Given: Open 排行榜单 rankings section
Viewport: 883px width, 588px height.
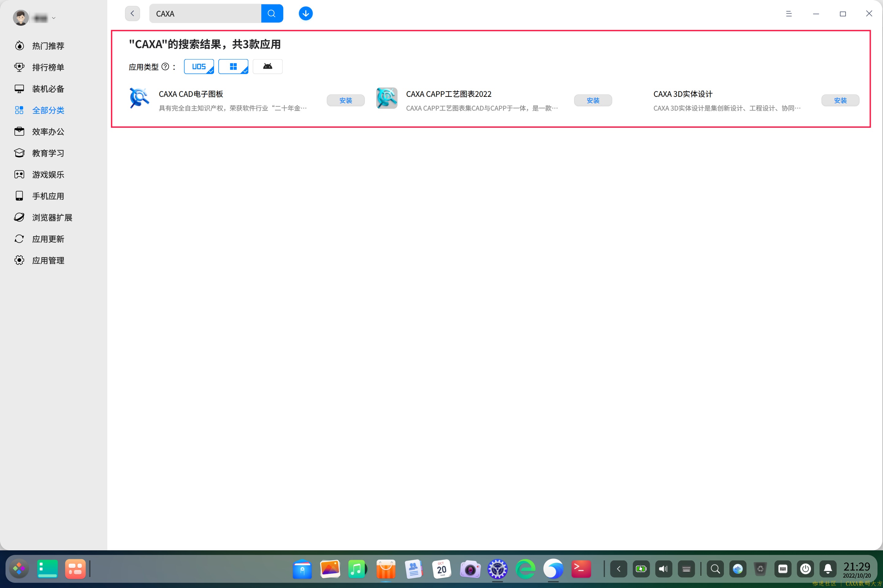Looking at the screenshot, I should click(48, 67).
